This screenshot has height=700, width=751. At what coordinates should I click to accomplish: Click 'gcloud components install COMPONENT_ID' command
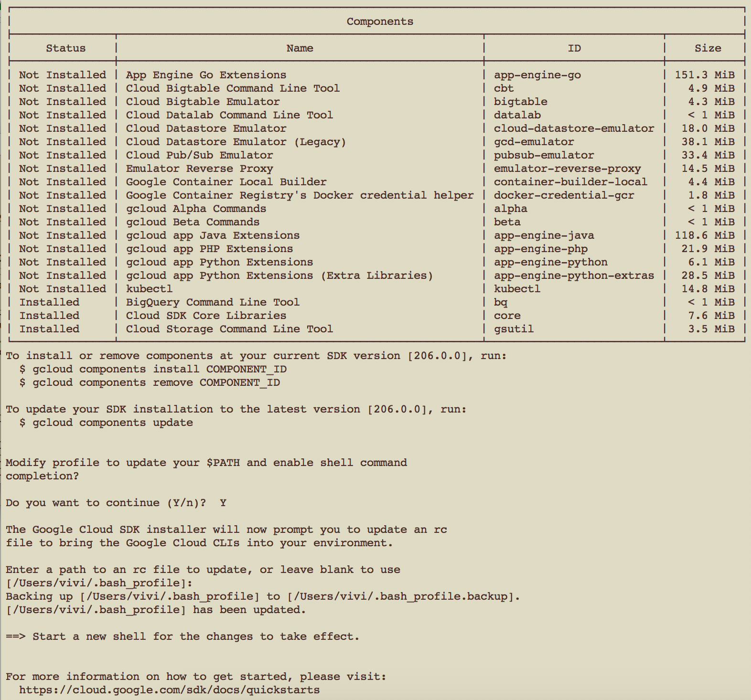[160, 369]
